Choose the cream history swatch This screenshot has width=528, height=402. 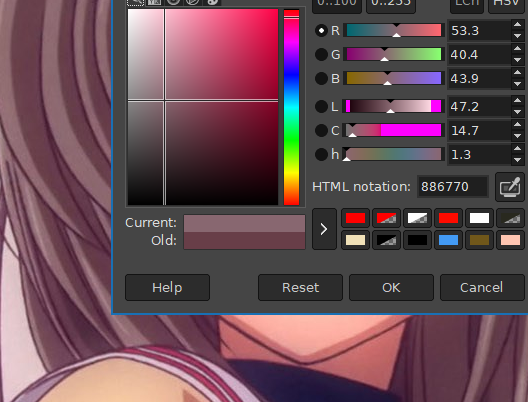tap(355, 240)
